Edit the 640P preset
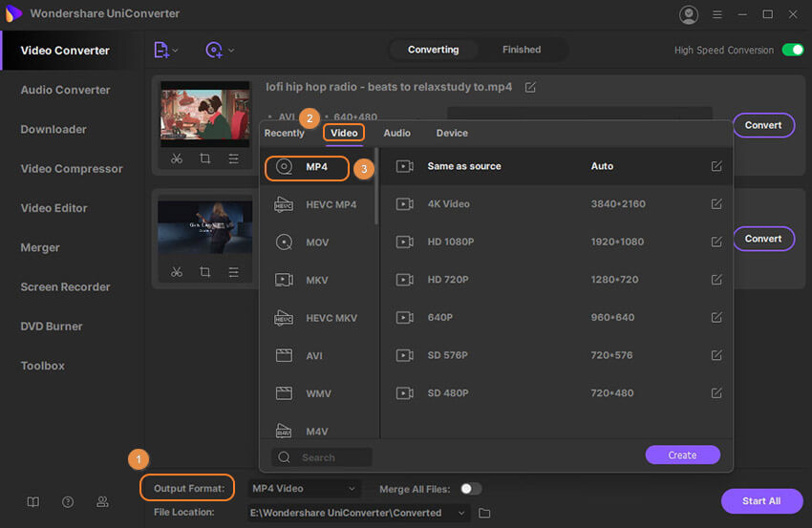Image resolution: width=812 pixels, height=528 pixels. tap(716, 317)
